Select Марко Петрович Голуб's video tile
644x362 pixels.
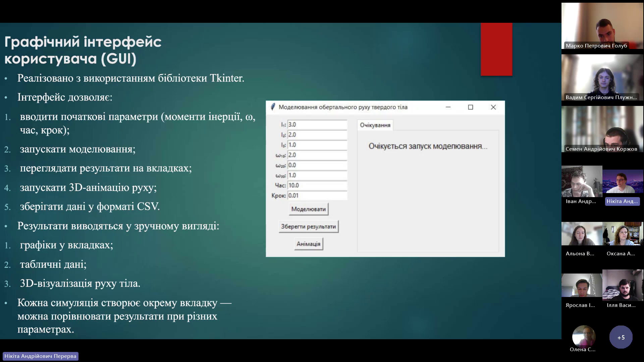(x=602, y=26)
